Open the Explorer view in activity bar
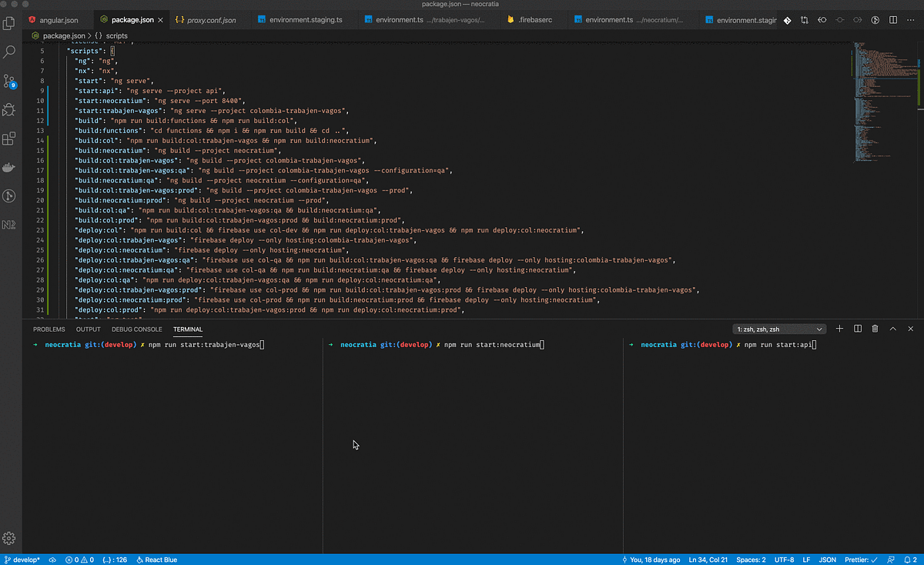Image resolution: width=924 pixels, height=565 pixels. click(10, 23)
